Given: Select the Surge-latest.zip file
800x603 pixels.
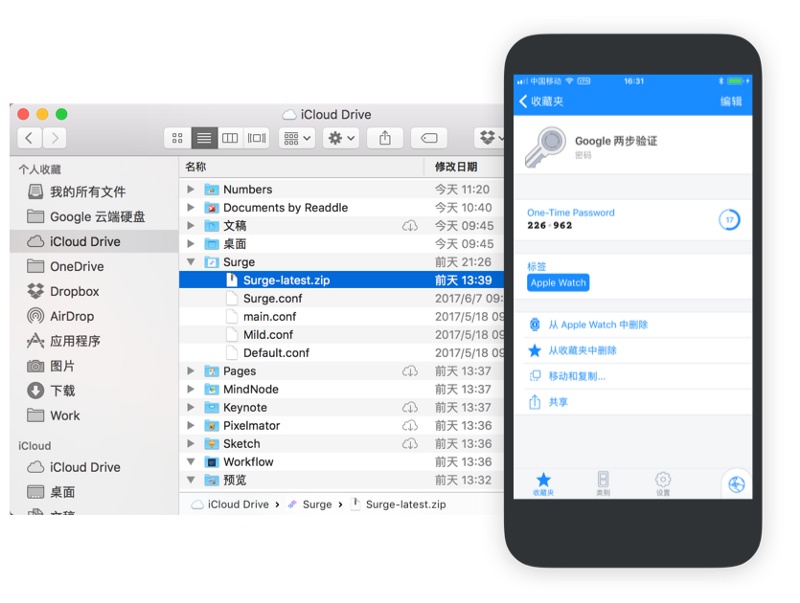Looking at the screenshot, I should [x=342, y=280].
